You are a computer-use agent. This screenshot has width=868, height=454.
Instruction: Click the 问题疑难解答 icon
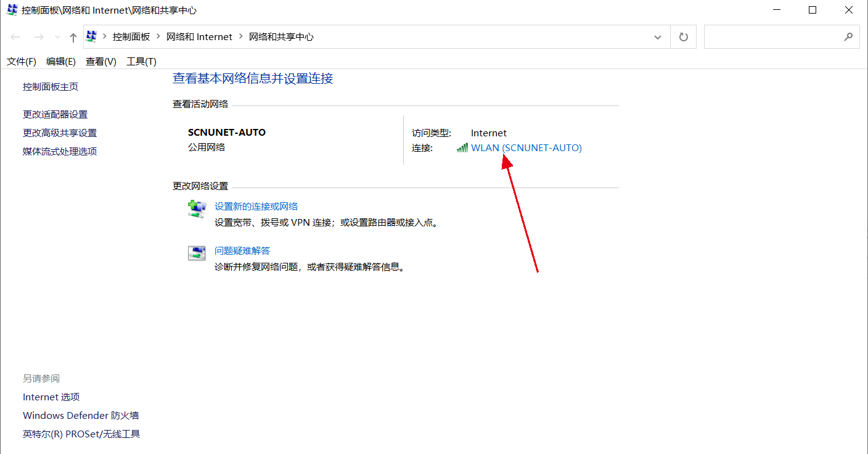point(197,254)
